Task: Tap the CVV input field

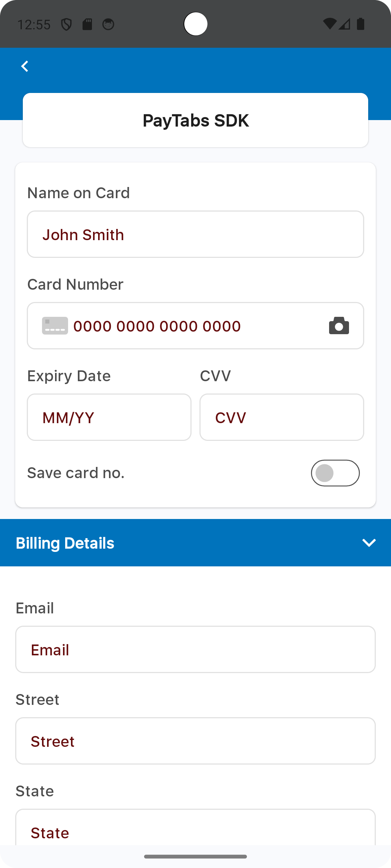Action: tap(282, 417)
